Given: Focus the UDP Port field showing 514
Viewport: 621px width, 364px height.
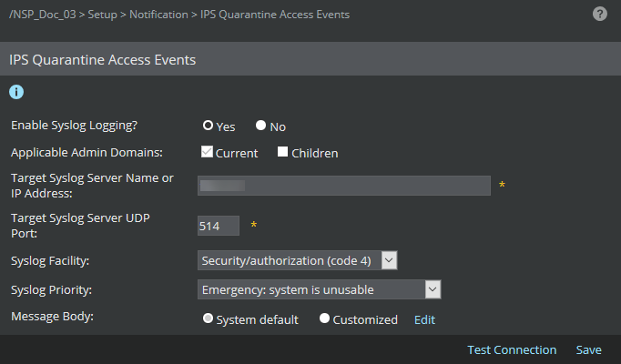Looking at the screenshot, I should (x=219, y=226).
